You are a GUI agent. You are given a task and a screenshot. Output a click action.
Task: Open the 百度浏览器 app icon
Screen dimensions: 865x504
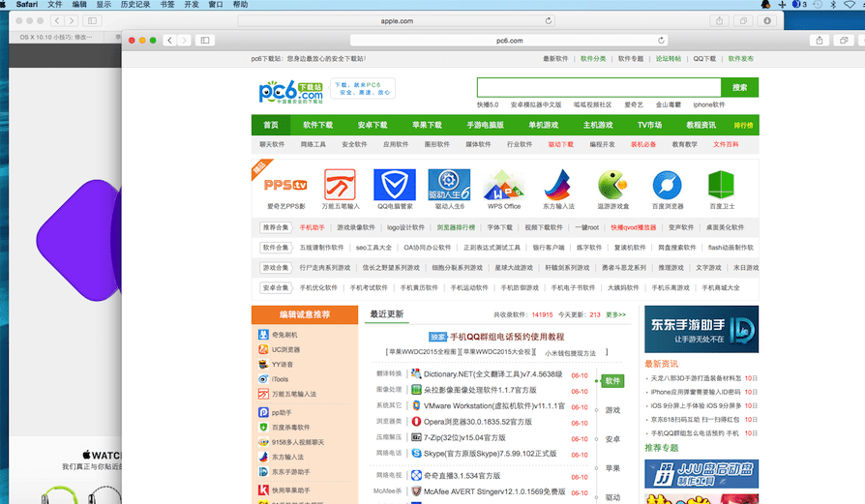coord(667,185)
